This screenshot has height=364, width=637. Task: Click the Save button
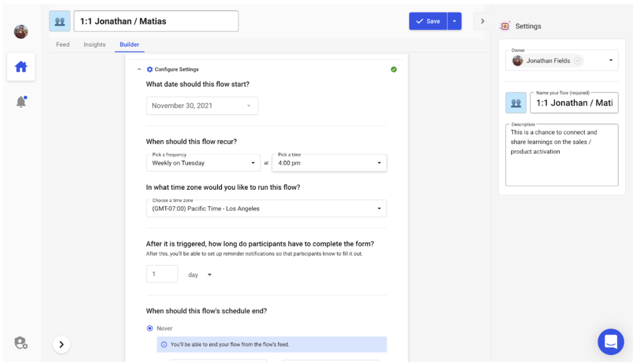click(x=428, y=21)
